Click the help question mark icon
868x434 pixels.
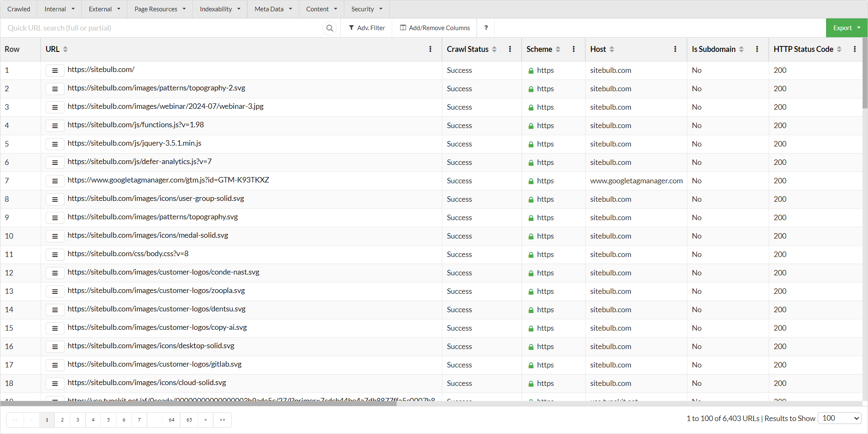(486, 28)
